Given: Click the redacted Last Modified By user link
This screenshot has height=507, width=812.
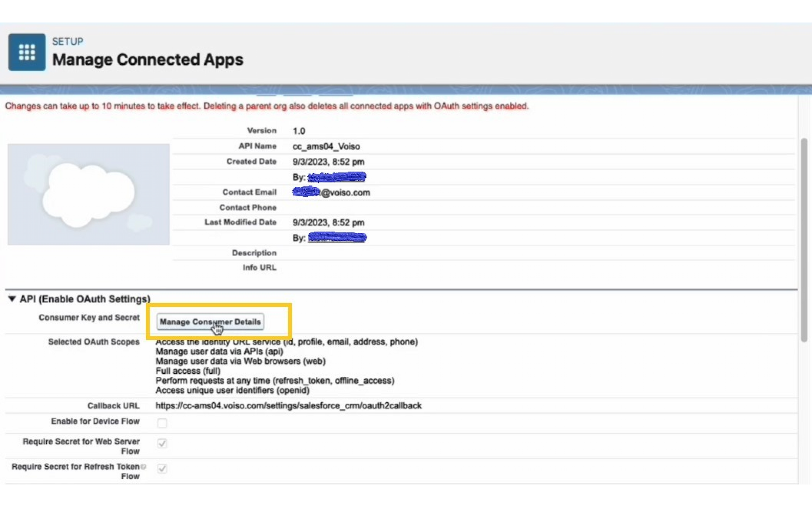Looking at the screenshot, I should coord(337,237).
